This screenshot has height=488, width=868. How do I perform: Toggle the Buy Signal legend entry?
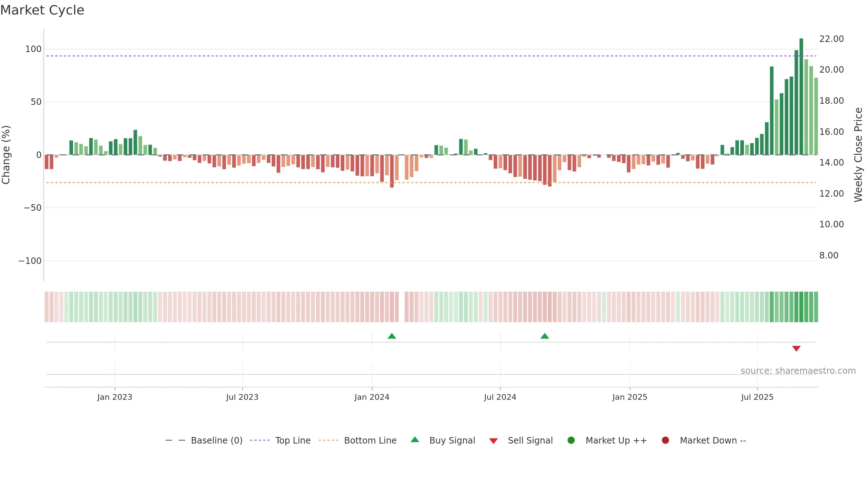[x=443, y=440]
